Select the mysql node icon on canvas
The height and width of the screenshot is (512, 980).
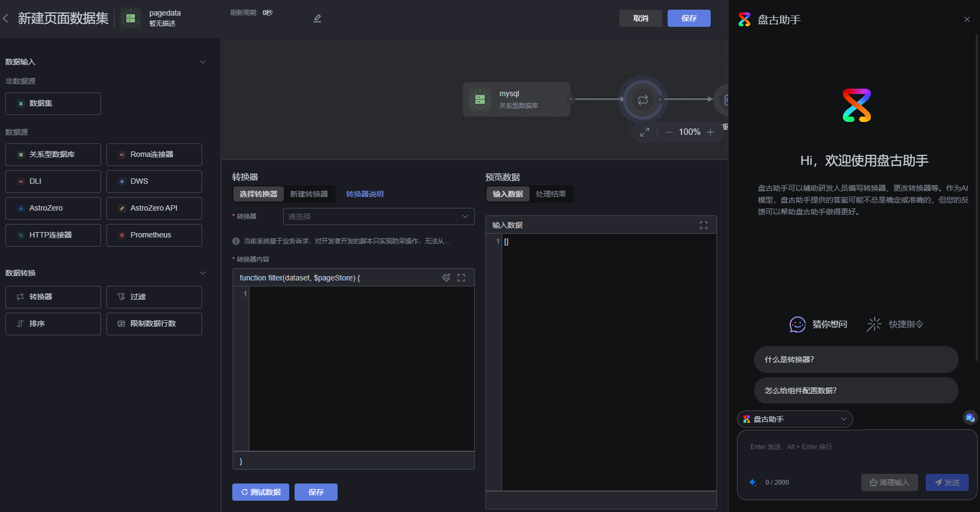[480, 99]
